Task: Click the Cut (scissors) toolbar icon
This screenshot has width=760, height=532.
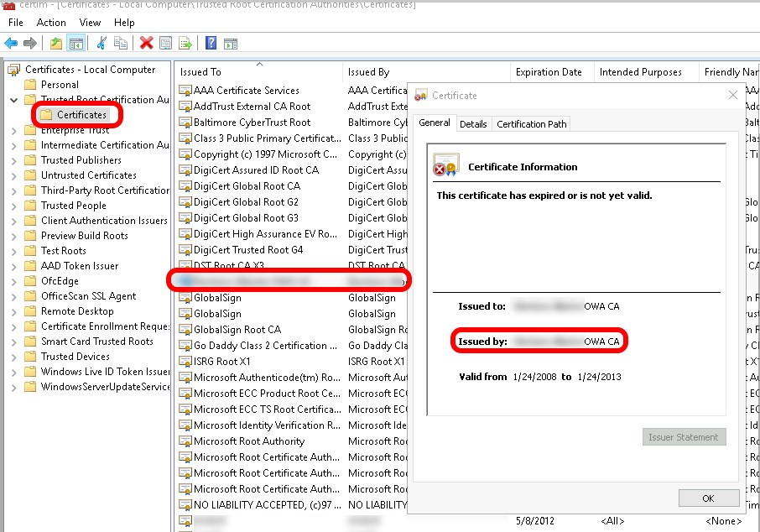Action: [102, 42]
